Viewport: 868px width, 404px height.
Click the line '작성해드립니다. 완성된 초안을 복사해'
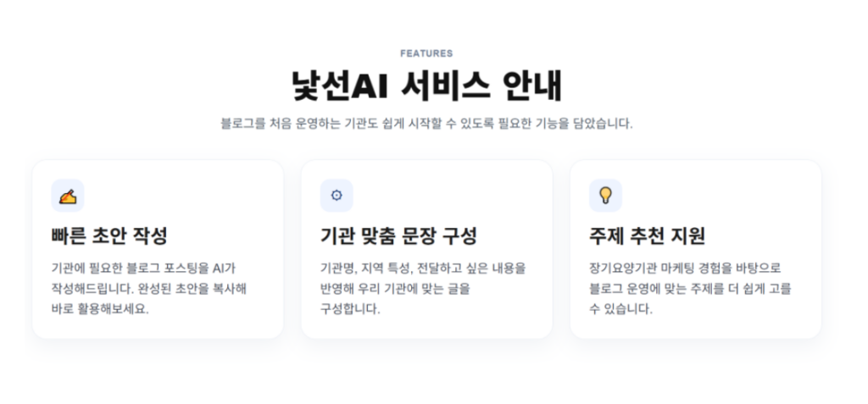pyautogui.click(x=149, y=288)
